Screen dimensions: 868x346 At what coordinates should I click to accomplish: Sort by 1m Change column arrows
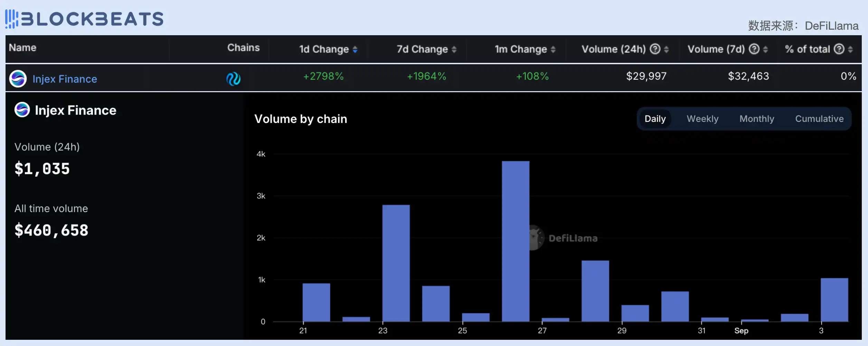(x=553, y=50)
